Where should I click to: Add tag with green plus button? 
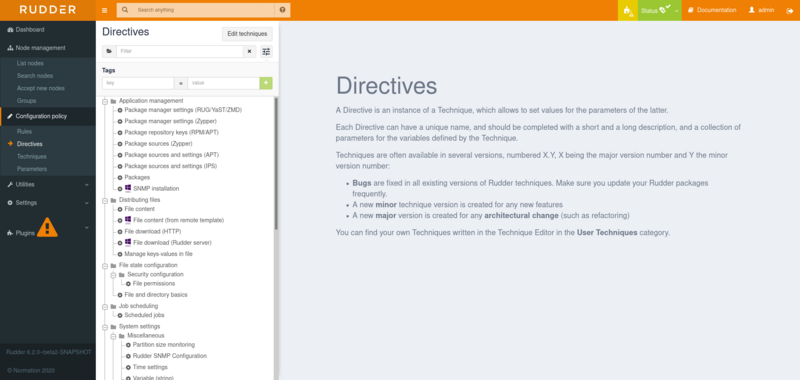266,83
